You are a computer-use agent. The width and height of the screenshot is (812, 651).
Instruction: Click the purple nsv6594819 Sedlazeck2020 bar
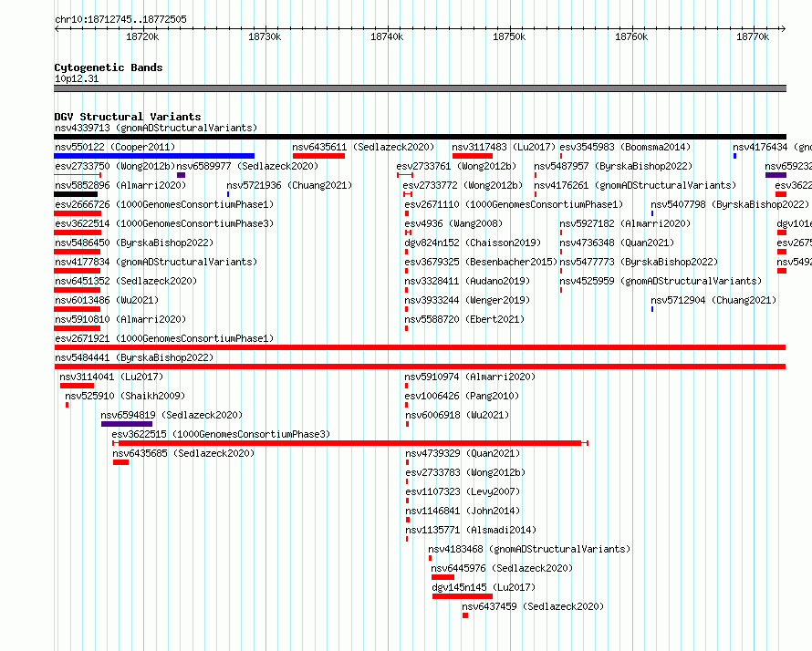pyautogui.click(x=127, y=424)
